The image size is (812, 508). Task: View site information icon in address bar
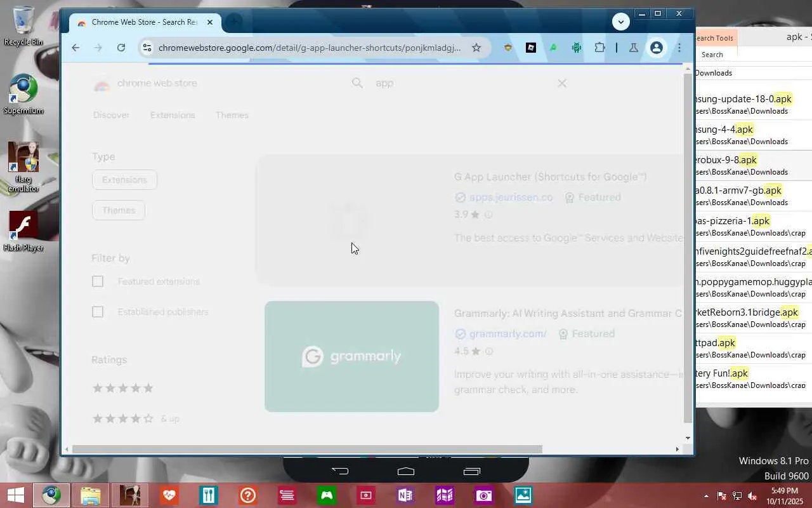pos(147,48)
